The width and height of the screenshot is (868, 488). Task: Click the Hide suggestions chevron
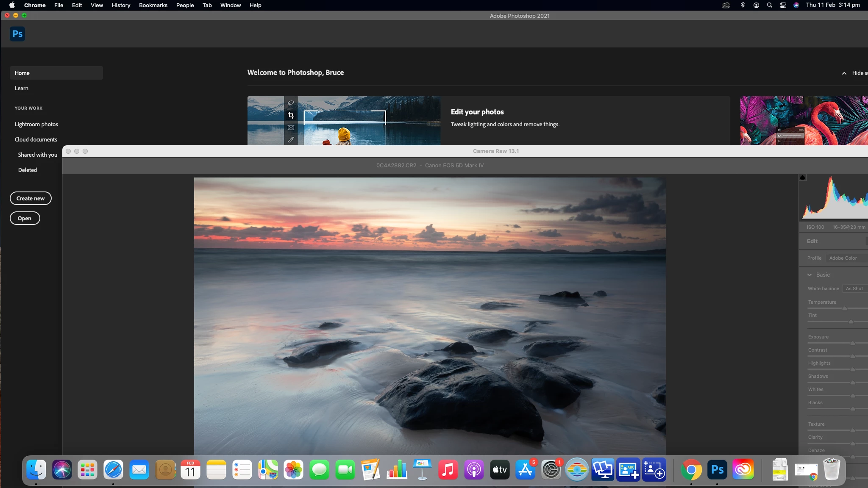844,73
